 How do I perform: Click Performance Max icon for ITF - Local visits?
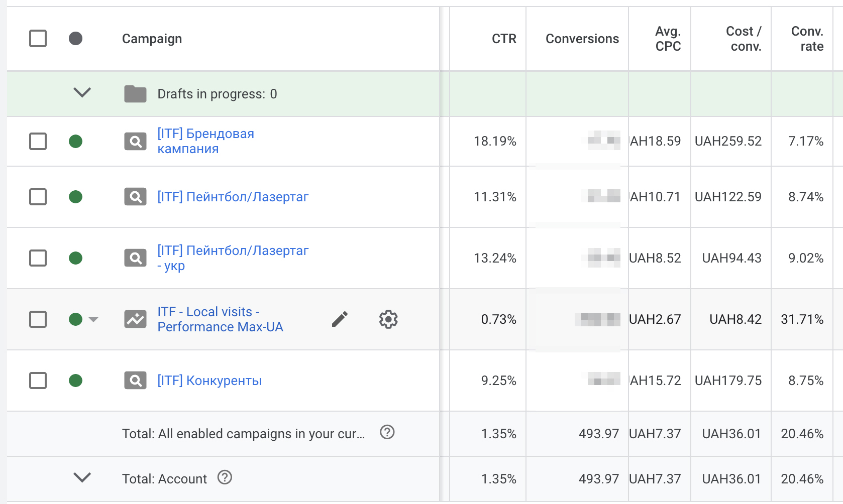pyautogui.click(x=135, y=319)
